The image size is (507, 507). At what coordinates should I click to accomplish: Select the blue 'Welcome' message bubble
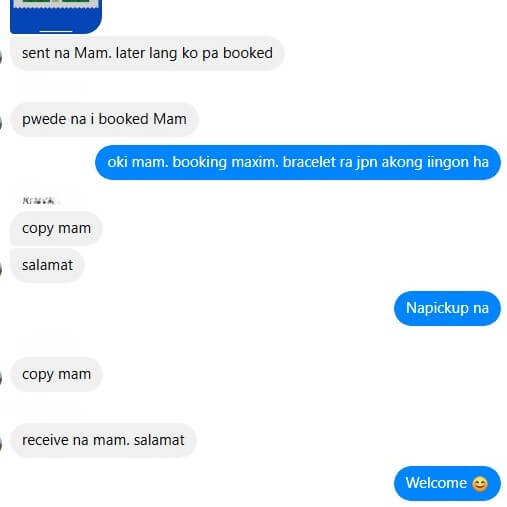[x=447, y=483]
